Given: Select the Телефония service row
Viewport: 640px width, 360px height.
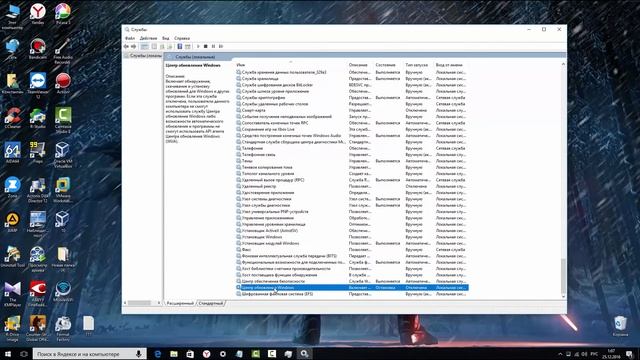Looking at the screenshot, I should (352, 148).
